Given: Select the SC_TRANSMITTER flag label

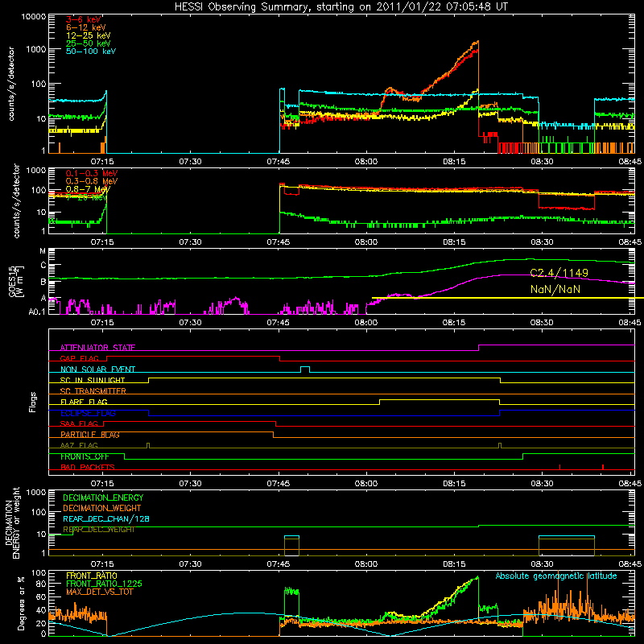Looking at the screenshot, I should pyautogui.click(x=93, y=391).
